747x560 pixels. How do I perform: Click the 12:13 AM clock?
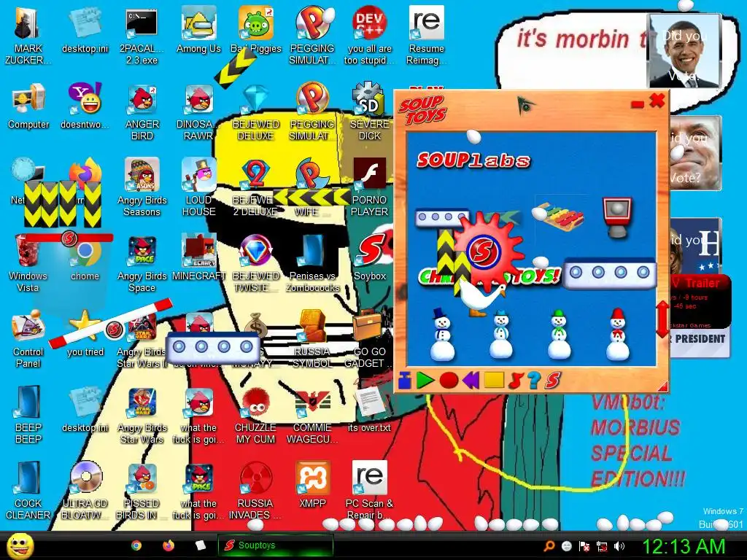coord(684,546)
